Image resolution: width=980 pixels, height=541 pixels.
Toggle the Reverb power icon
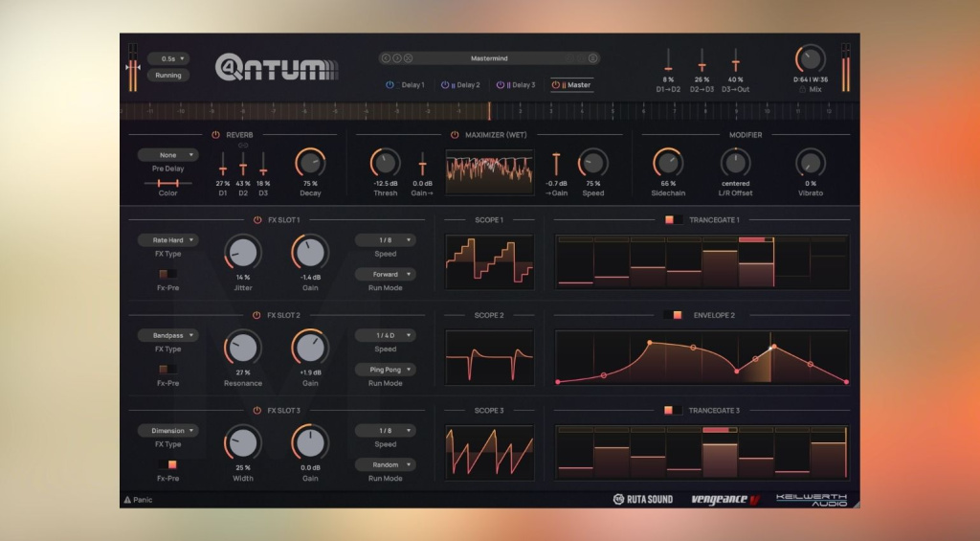pos(215,134)
